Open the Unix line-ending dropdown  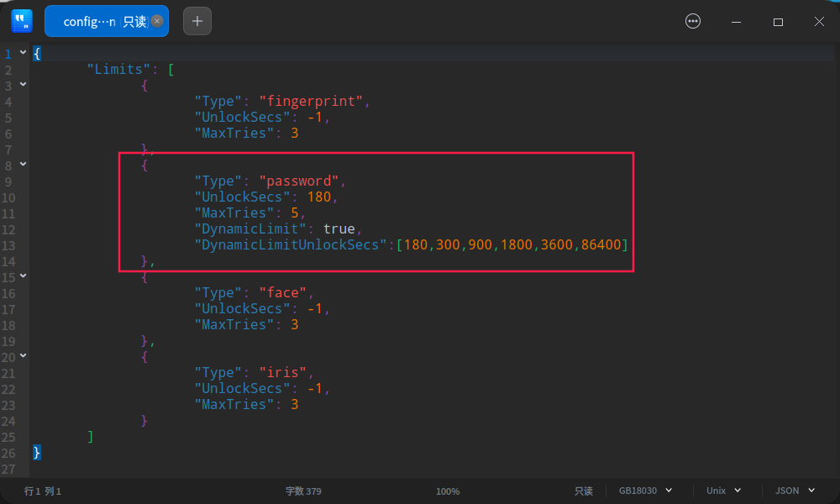click(722, 491)
